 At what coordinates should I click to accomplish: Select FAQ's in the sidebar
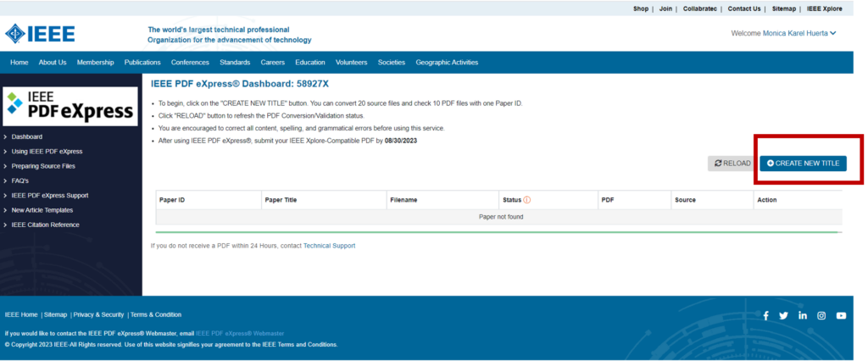[20, 180]
